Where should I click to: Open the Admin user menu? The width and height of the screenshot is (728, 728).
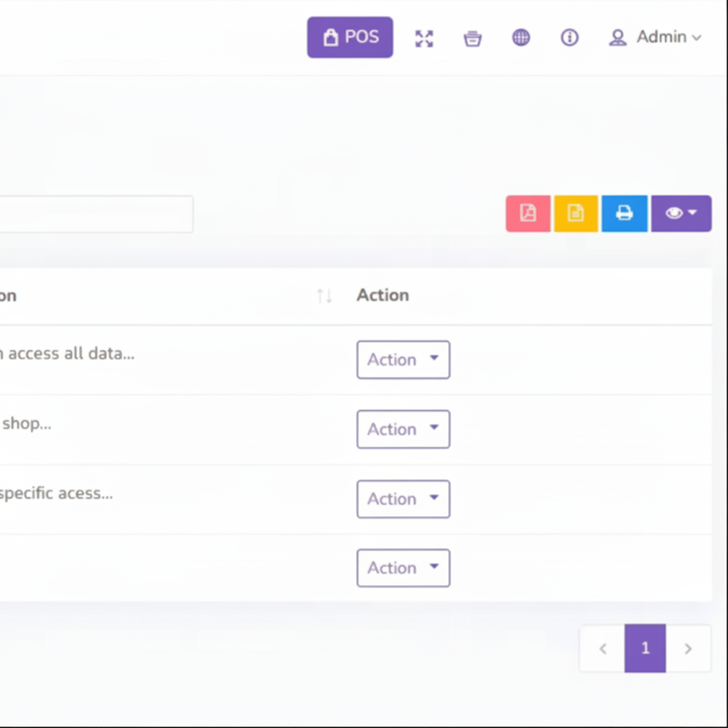click(655, 37)
